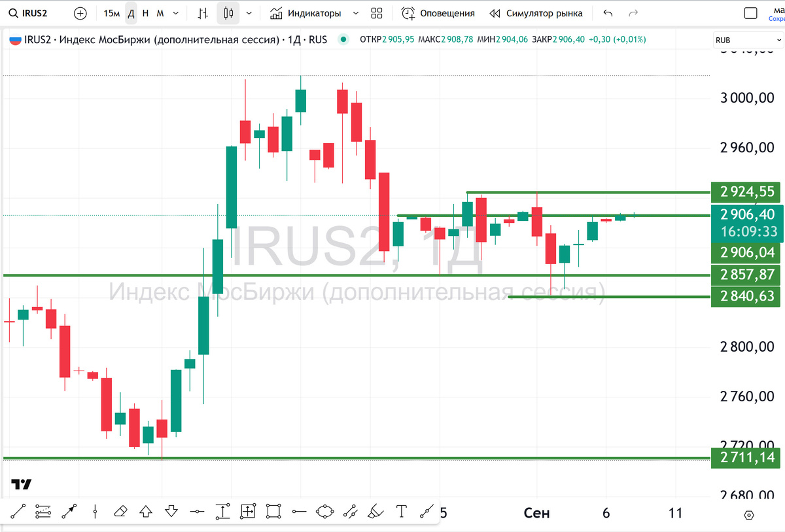Click the 2 760,00 price axis label

click(747, 396)
